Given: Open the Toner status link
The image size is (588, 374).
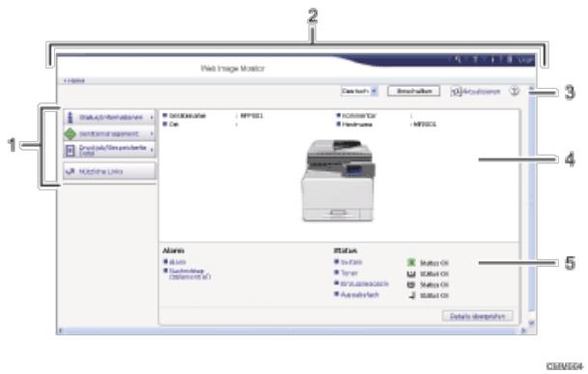Looking at the screenshot, I should pos(350,273).
